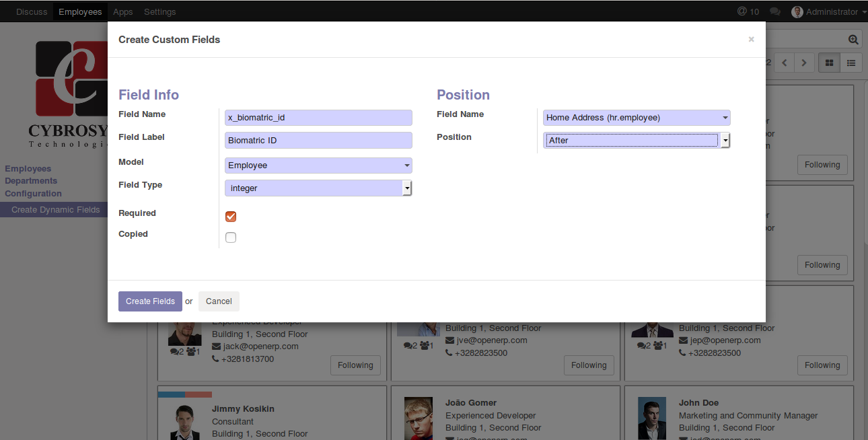This screenshot has width=868, height=440.
Task: Open the conversations chat bubble icon
Action: point(775,11)
